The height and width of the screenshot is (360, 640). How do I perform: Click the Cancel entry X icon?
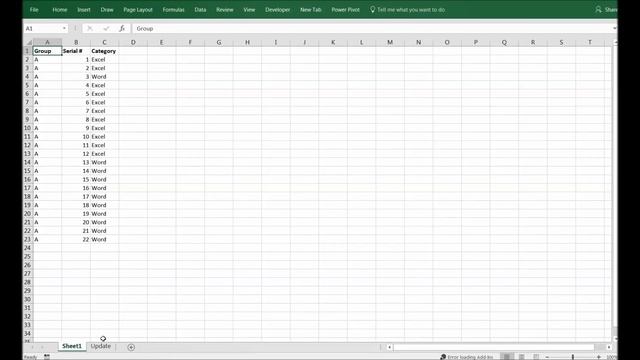tap(90, 28)
